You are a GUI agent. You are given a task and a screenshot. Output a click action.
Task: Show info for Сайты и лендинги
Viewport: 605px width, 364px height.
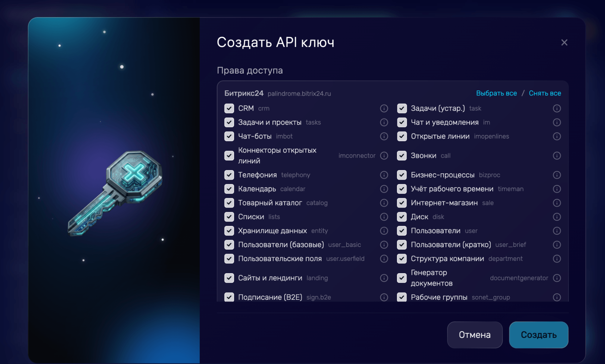click(x=384, y=278)
